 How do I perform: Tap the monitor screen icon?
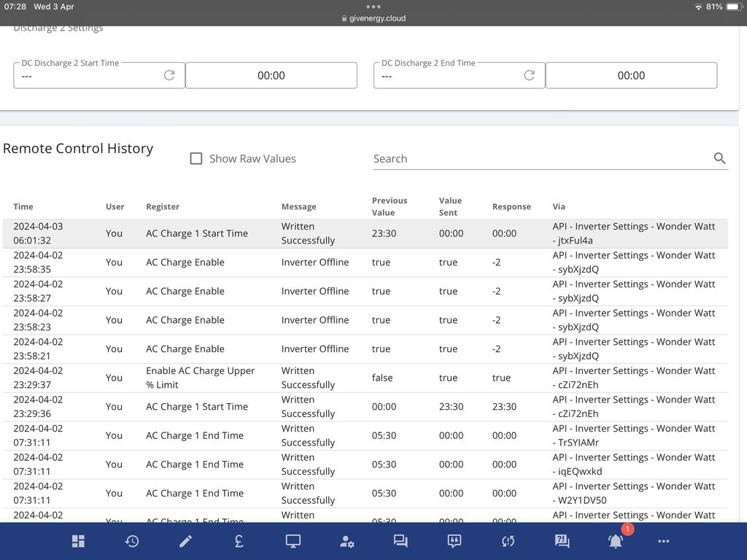pyautogui.click(x=293, y=541)
